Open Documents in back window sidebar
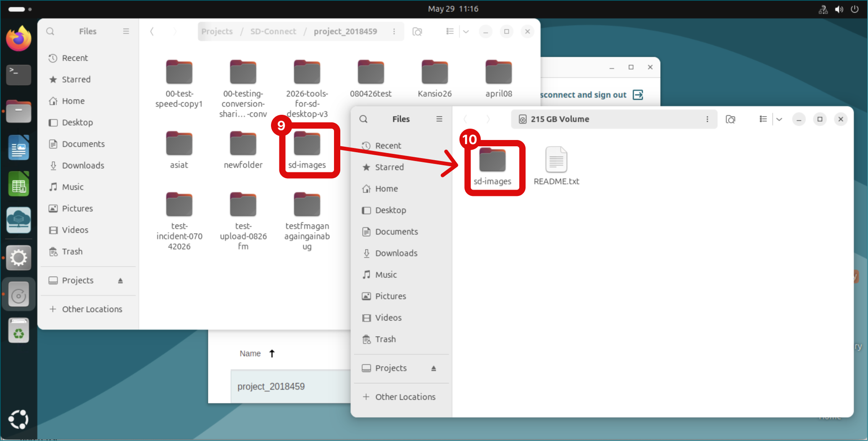The height and width of the screenshot is (441, 868). (88, 144)
